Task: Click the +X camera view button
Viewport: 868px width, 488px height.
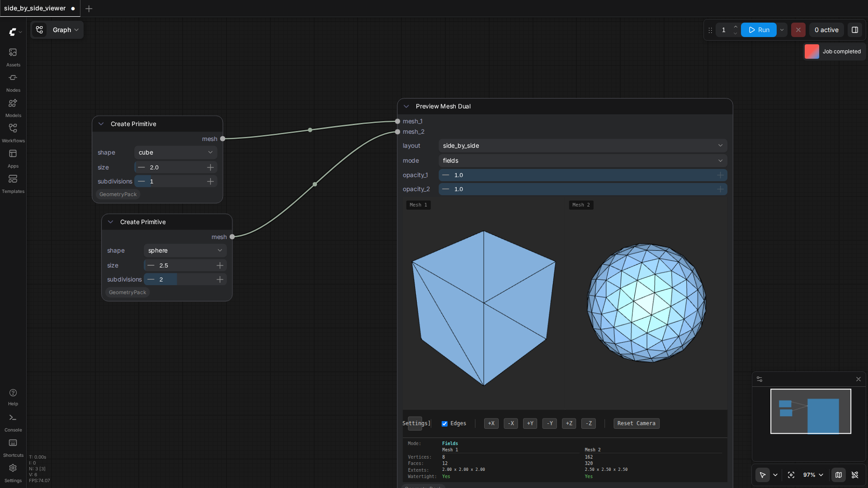Action: pos(491,423)
